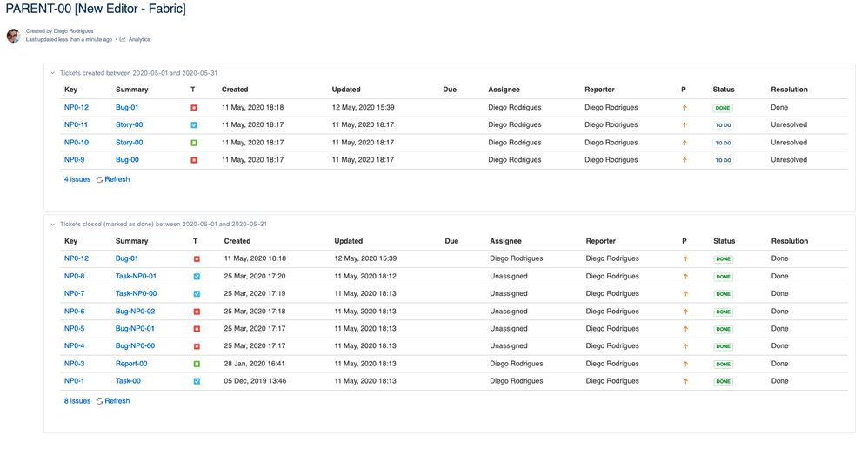
Task: Click the '05 Dec, 2019 13:46' created date
Action: coord(255,381)
